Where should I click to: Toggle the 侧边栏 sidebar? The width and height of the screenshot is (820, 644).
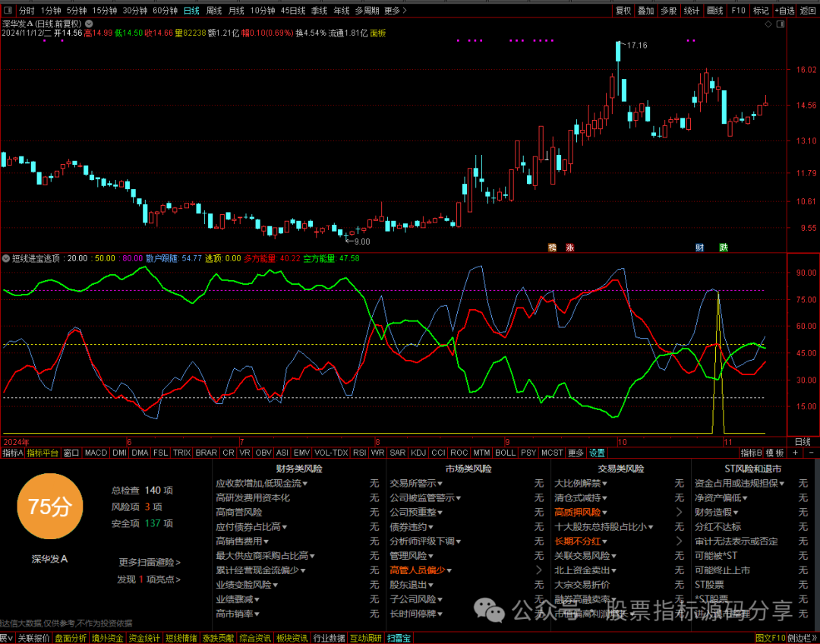point(803,638)
